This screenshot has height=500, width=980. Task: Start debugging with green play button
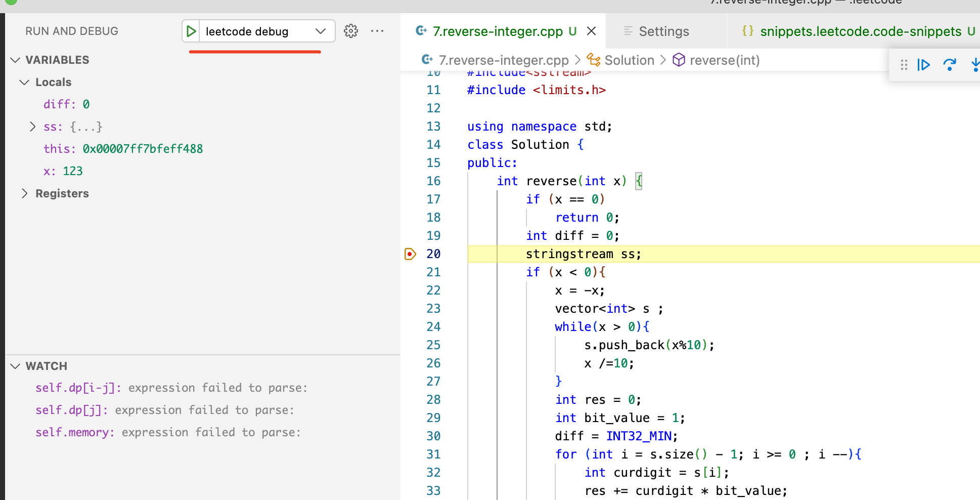[x=191, y=31]
